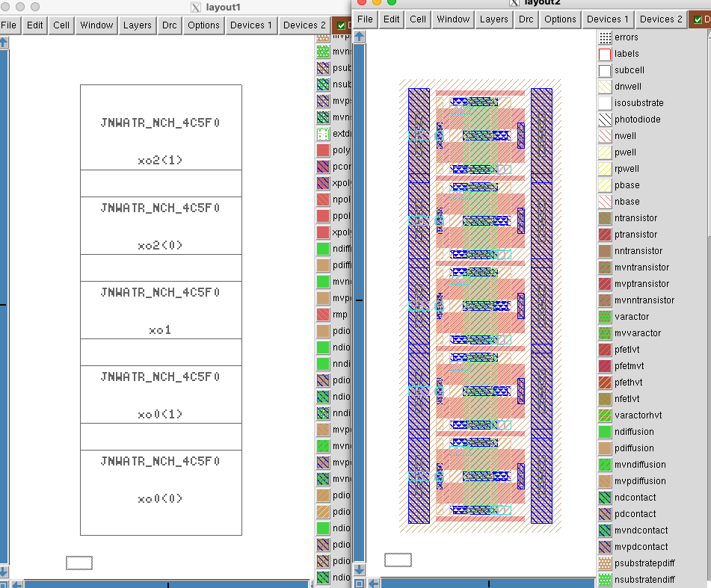
Task: Open the Options dropdown in layout2
Action: (x=560, y=19)
